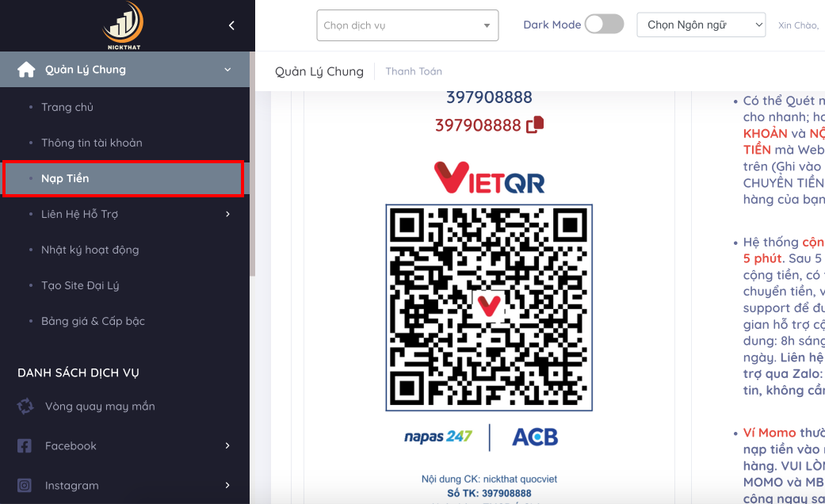
Task: Collapse the Quản Lý Chung section chevron
Action: tap(227, 70)
